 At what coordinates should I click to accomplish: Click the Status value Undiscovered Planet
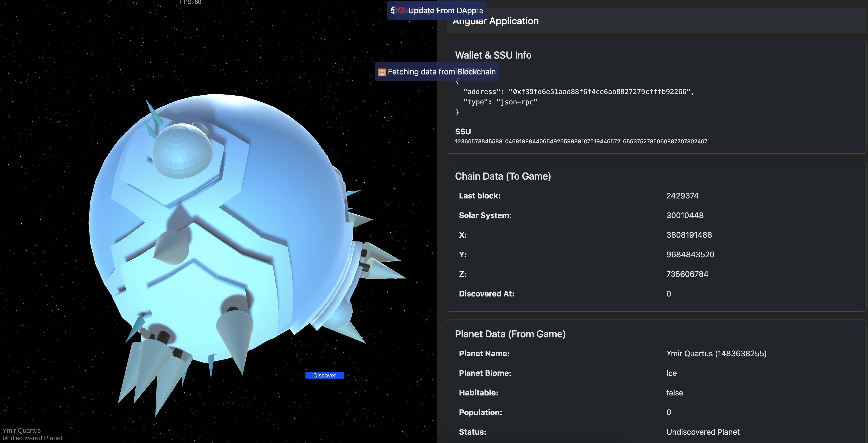pyautogui.click(x=702, y=432)
